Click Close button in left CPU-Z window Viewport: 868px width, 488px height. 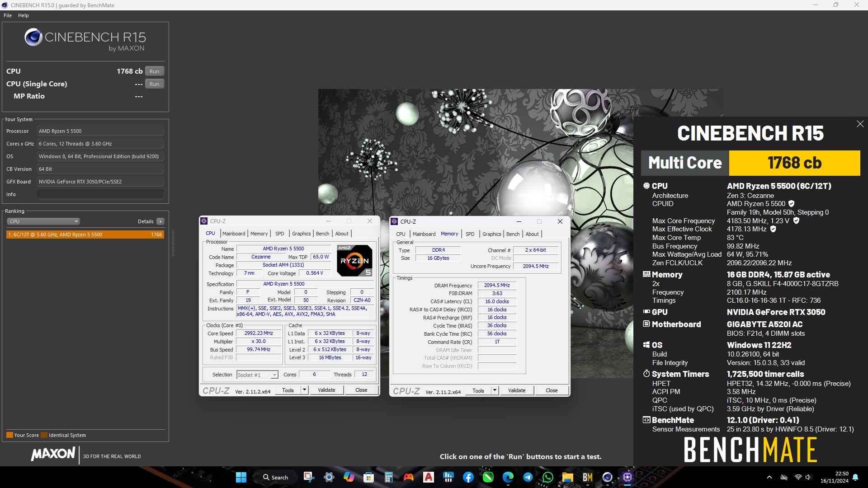[361, 390]
